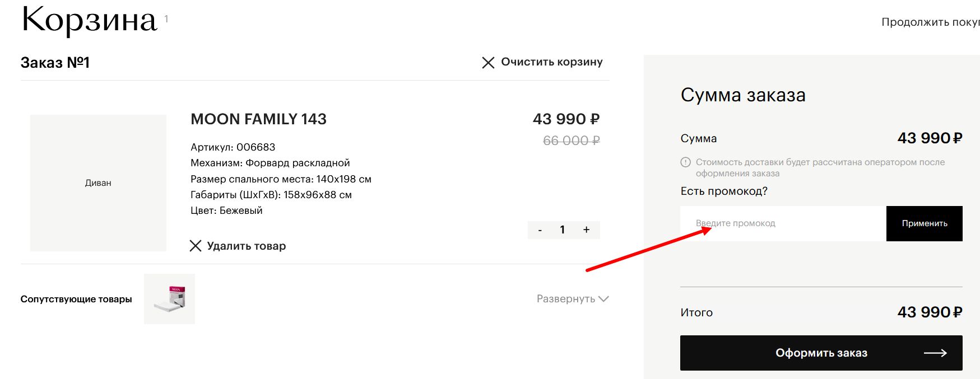Click the Развернуть text label
The image size is (980, 379).
coord(566,299)
